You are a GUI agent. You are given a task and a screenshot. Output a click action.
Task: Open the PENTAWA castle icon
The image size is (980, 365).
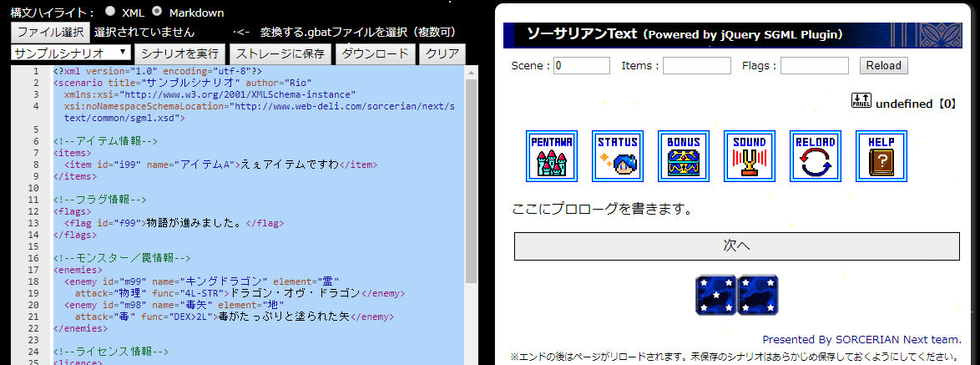[551, 156]
